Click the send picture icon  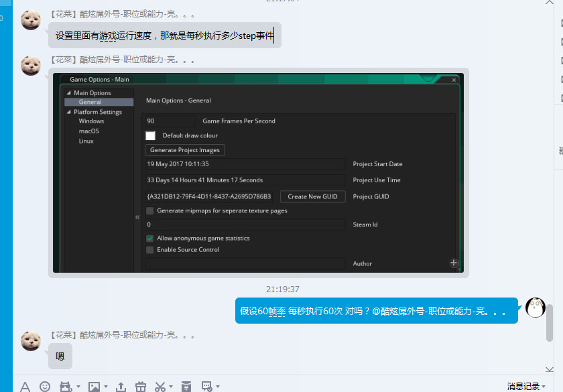(x=94, y=387)
